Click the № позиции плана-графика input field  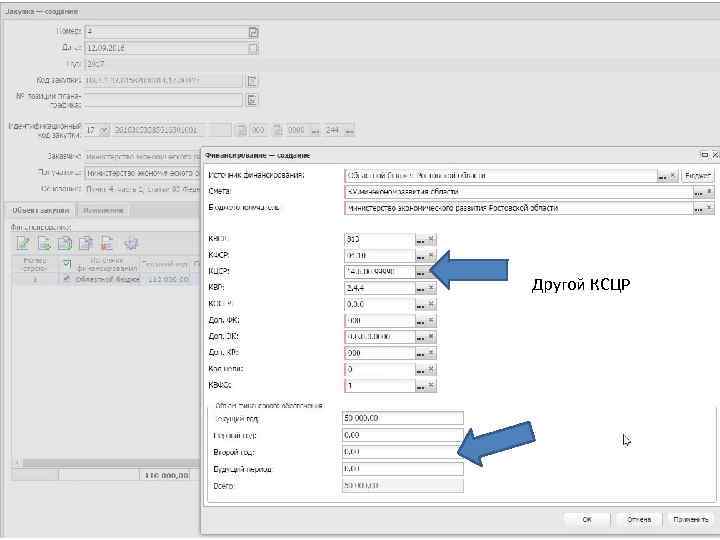(x=163, y=100)
